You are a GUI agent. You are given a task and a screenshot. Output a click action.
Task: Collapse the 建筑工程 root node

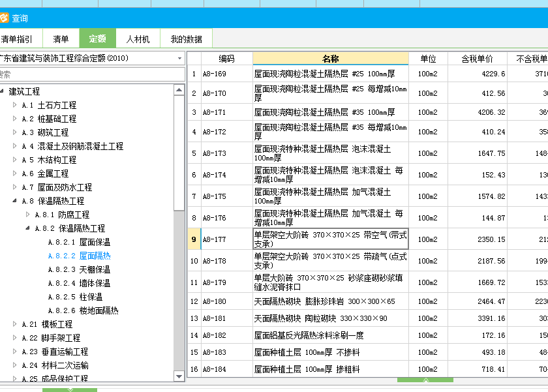2,91
